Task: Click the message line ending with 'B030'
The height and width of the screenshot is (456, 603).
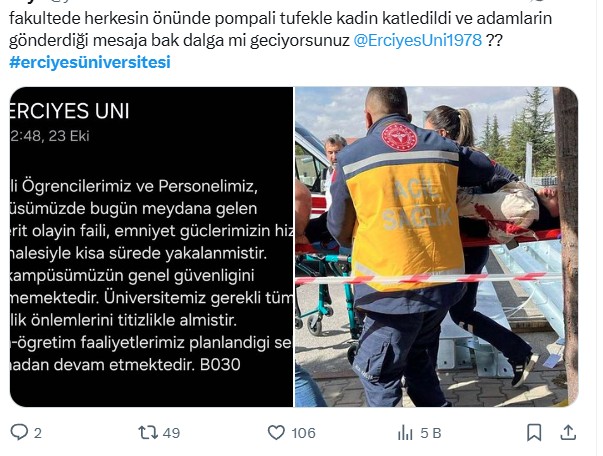Action: pos(125,364)
